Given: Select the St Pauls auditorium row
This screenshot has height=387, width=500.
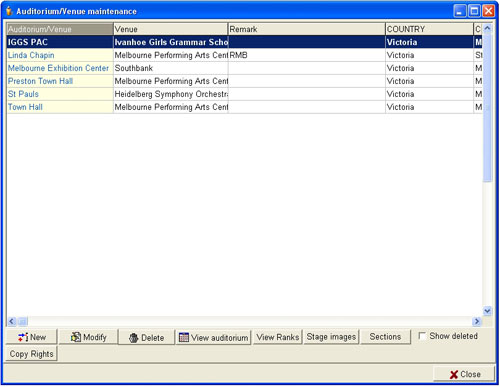Looking at the screenshot, I should click(x=244, y=94).
